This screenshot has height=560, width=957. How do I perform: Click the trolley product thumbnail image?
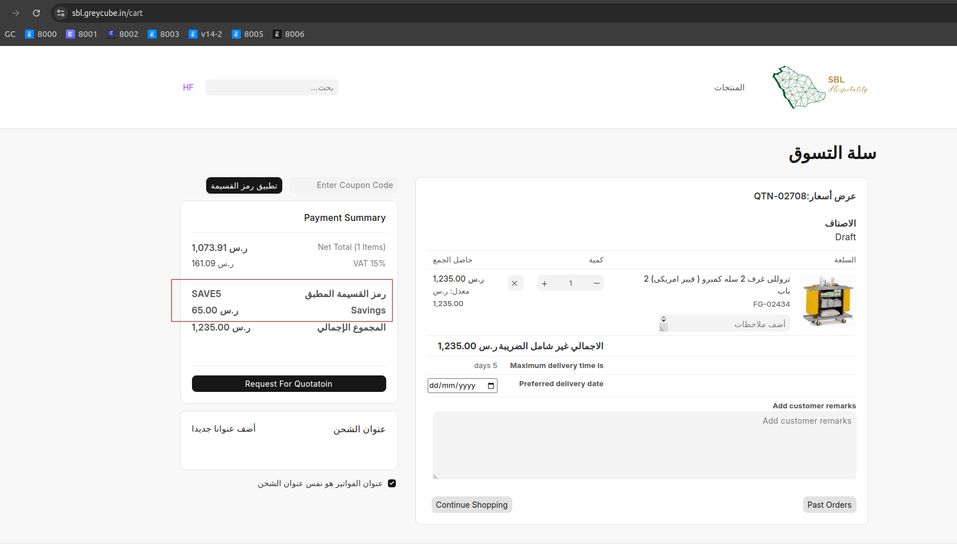tap(828, 301)
